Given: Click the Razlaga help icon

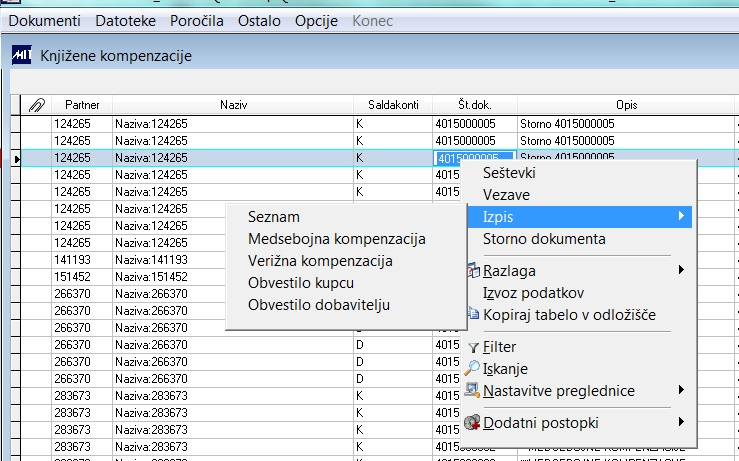Looking at the screenshot, I should click(x=473, y=270).
